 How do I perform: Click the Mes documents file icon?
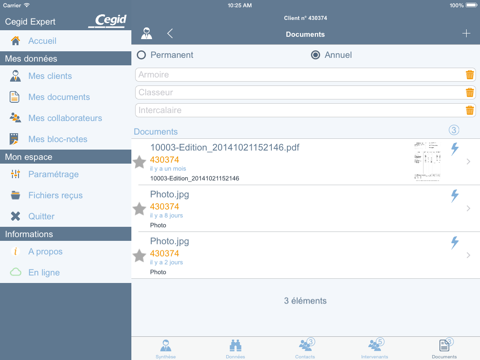coord(14,97)
